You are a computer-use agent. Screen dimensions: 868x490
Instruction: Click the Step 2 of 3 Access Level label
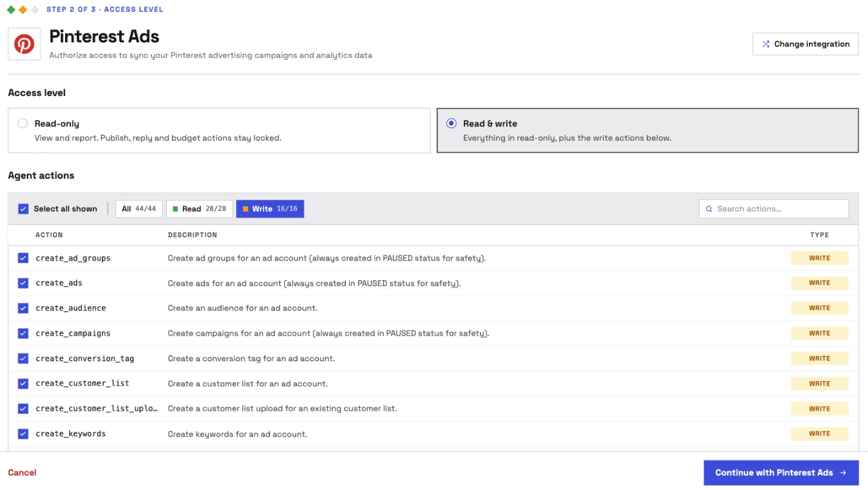pos(105,10)
